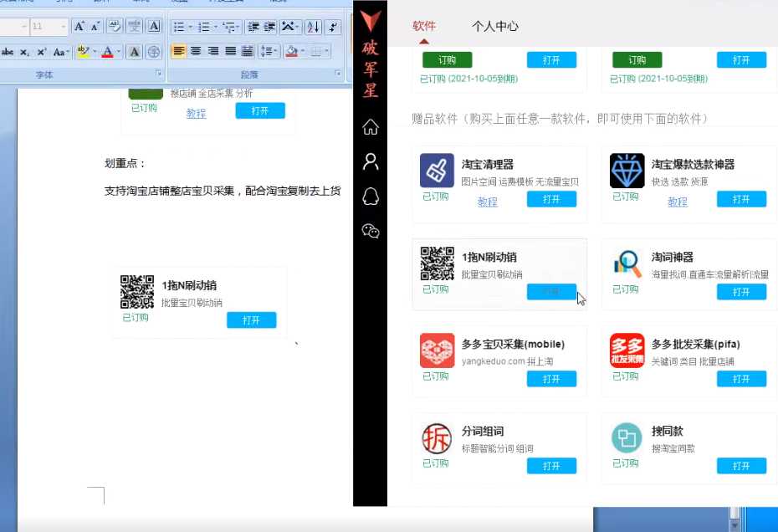
Task: Open the 教程 link for 淘宝清理器
Action: click(487, 202)
